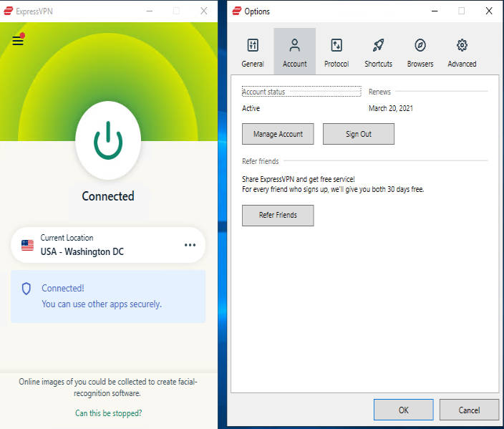This screenshot has width=504, height=429.
Task: Switch to the Advanced tab label
Action: click(x=462, y=64)
